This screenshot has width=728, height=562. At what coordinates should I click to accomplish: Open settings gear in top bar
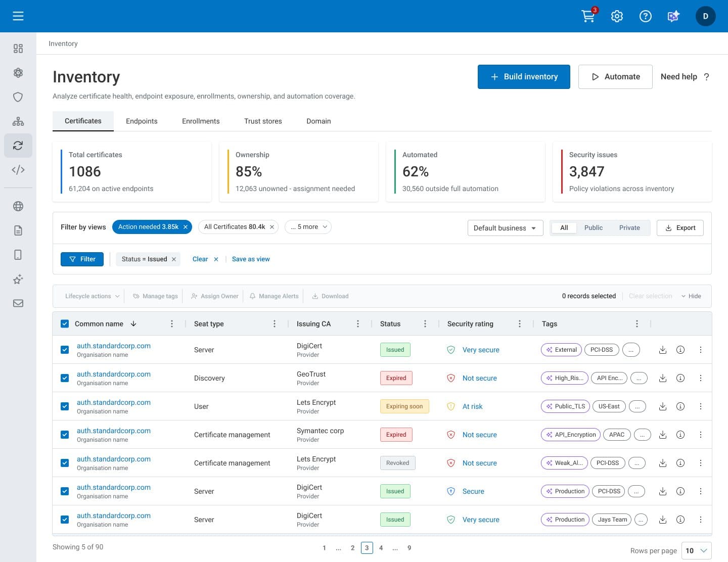(617, 16)
